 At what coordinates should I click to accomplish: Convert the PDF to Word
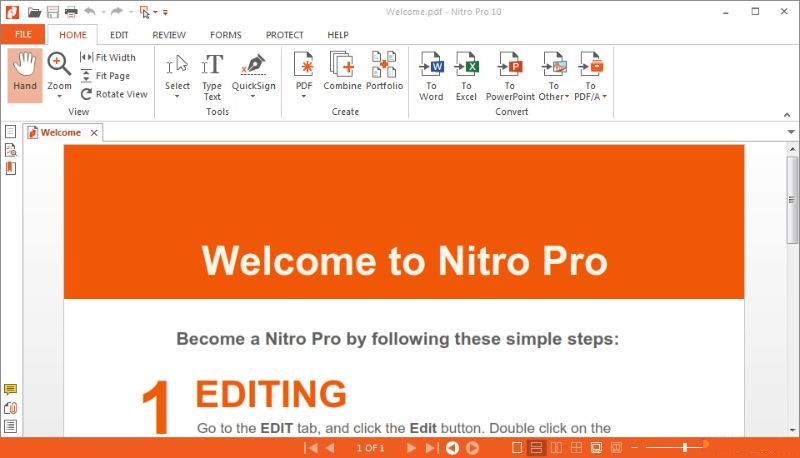(431, 76)
